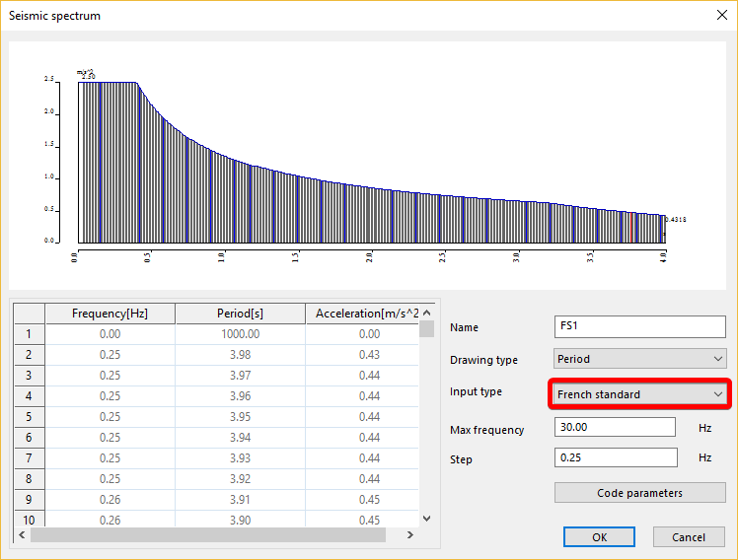This screenshot has height=560, width=738.
Task: Click the period cell 3.91
Action: click(240, 499)
